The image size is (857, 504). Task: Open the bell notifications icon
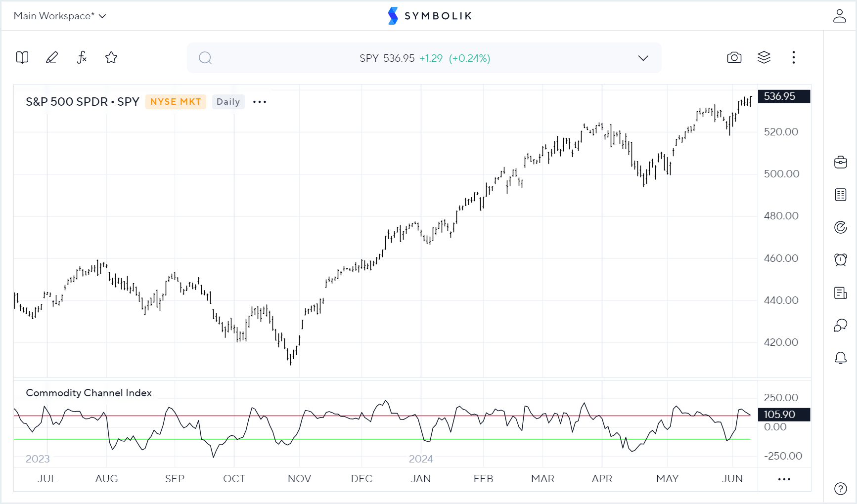[x=841, y=358]
